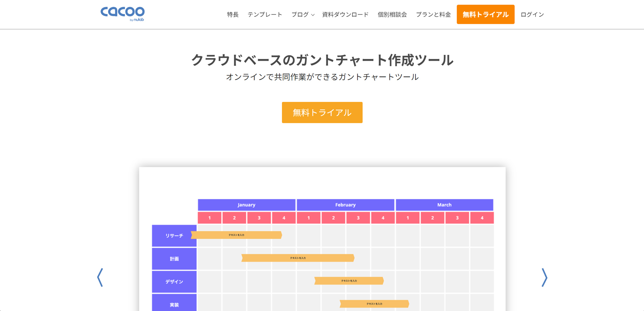The image size is (644, 311).
Task: Open the 特長 nav item
Action: pyautogui.click(x=233, y=15)
